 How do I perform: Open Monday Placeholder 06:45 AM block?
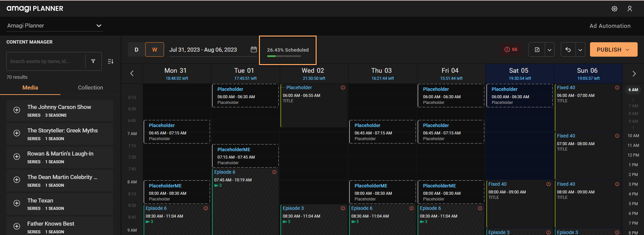pos(177,132)
